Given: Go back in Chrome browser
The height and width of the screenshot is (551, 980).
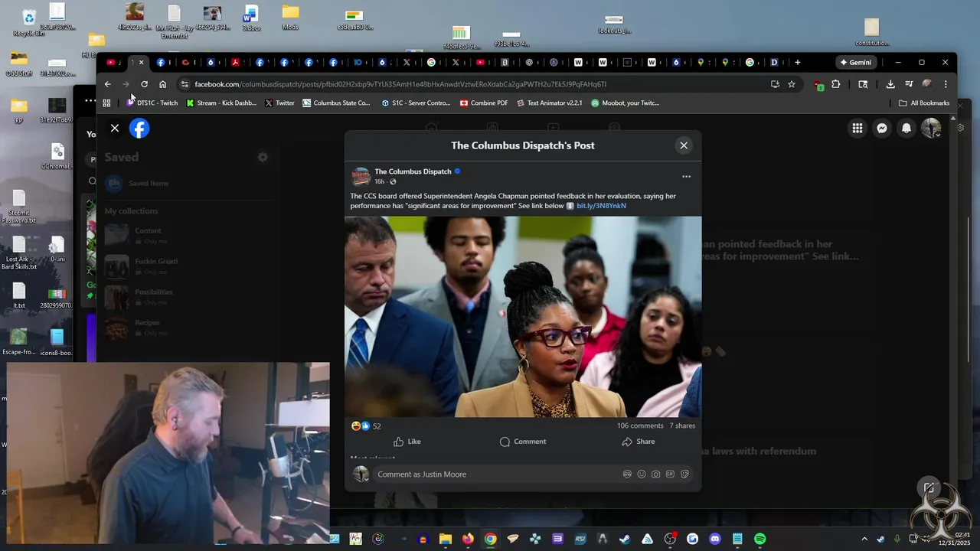Looking at the screenshot, I should 108,84.
